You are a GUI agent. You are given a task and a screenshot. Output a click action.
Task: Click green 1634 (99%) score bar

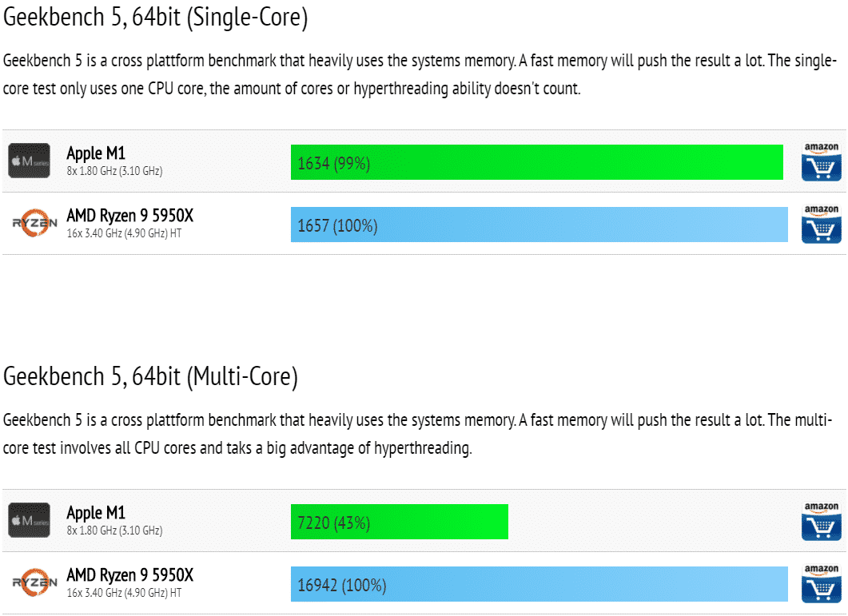pos(536,162)
